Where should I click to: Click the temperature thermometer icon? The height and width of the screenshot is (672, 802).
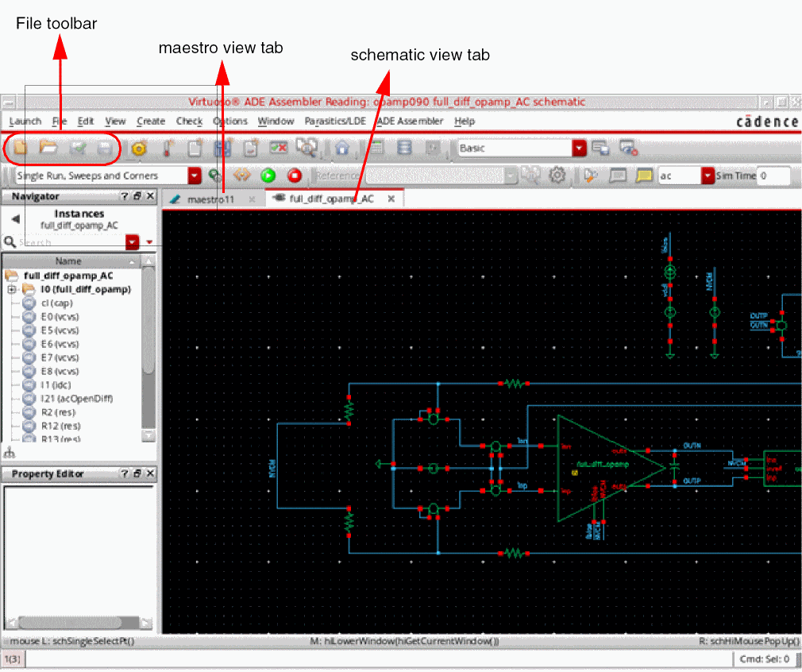[x=168, y=148]
